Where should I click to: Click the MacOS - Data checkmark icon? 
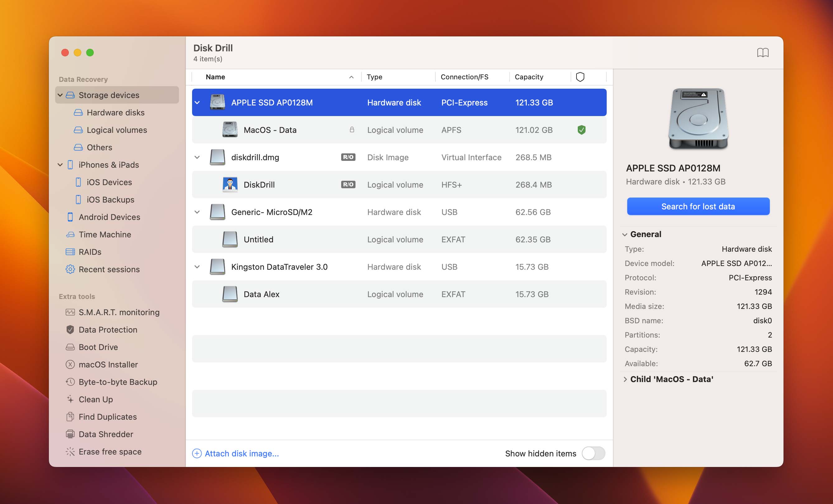[x=581, y=129]
